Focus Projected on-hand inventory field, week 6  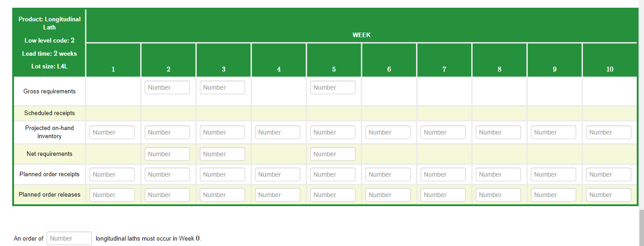click(388, 132)
